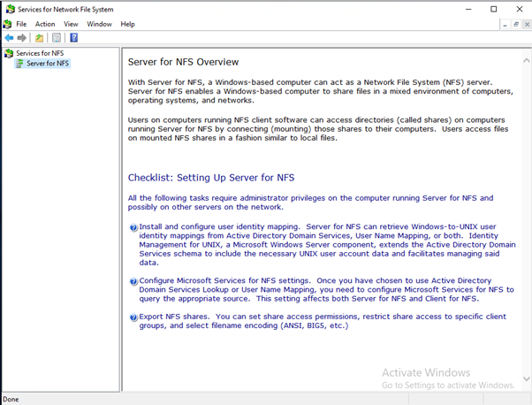
Task: Open help icon for Configure Microsoft Services
Action: (133, 281)
